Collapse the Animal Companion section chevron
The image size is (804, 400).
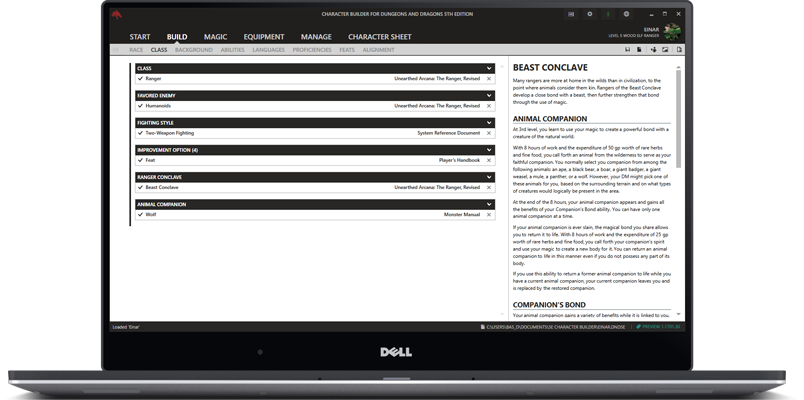[x=489, y=204]
